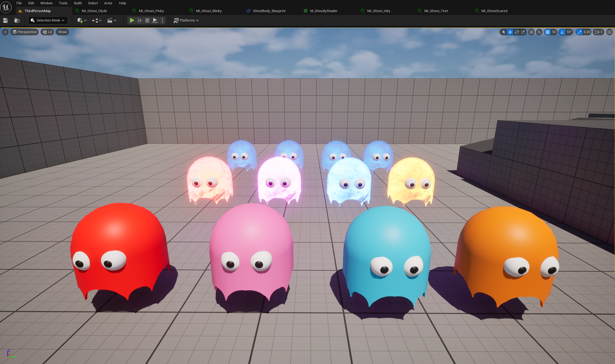Select the rotate transform tool

click(517, 32)
